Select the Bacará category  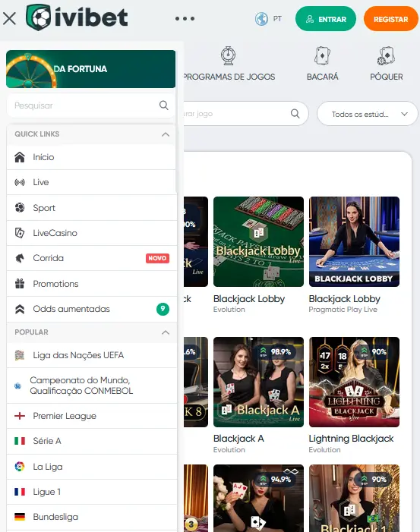pos(322,64)
